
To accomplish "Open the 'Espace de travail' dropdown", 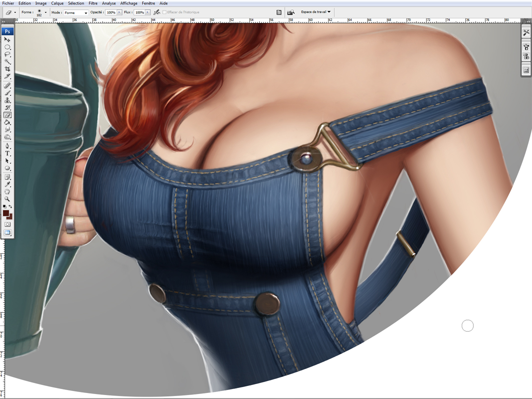I will coord(316,12).
